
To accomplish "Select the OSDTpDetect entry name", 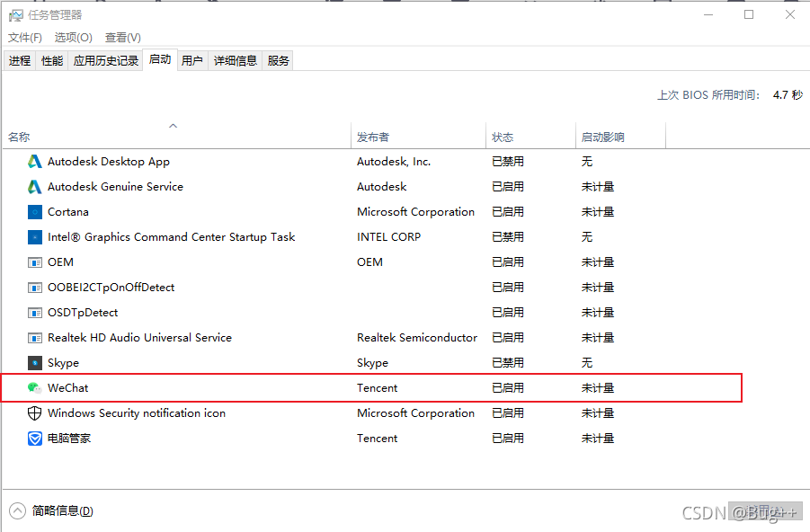I will (83, 313).
